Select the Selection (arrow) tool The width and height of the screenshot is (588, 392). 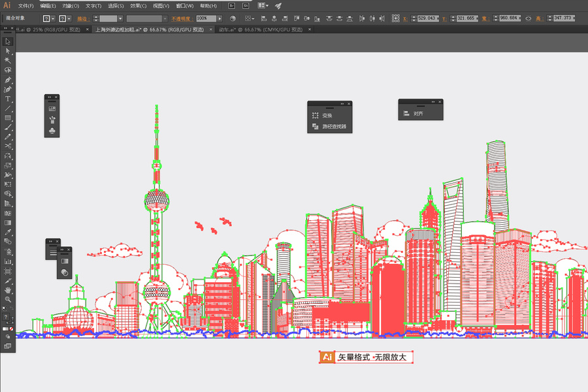(x=7, y=41)
